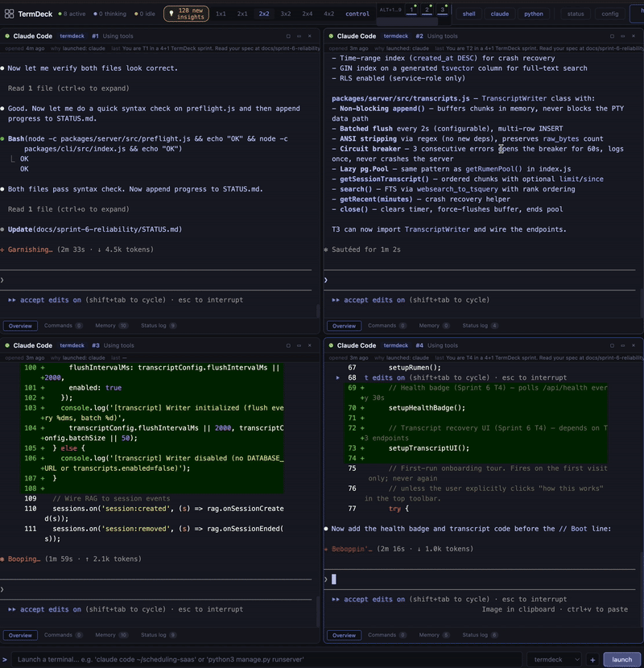Click the dash collapse icon on panel #3

(299, 345)
